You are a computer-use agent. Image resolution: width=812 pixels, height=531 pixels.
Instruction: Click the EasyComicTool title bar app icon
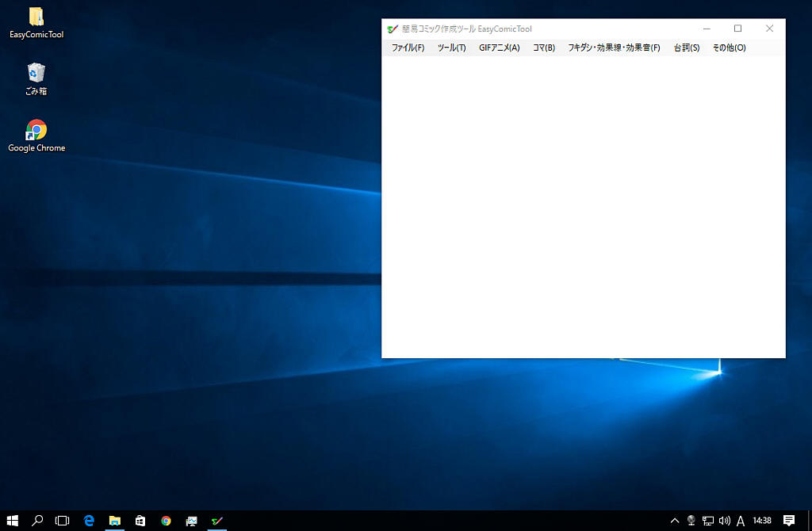pyautogui.click(x=393, y=29)
